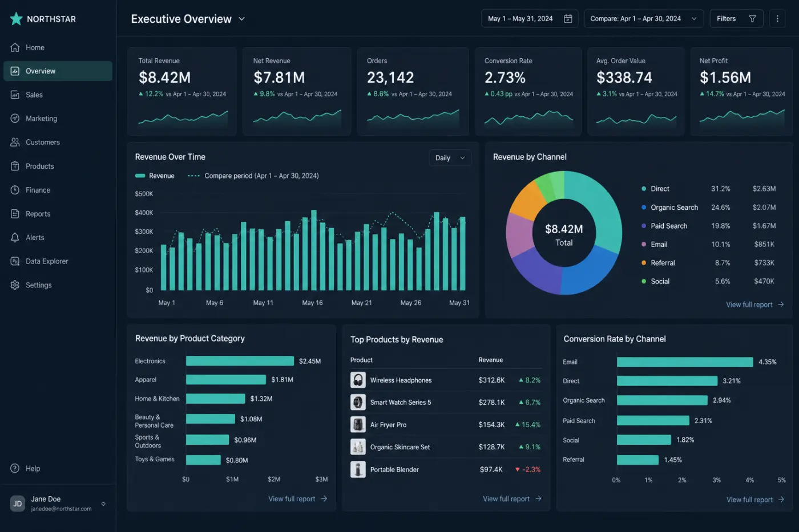Click the Revenue column header in products table
Screen dimensions: 799x532
[491, 360]
